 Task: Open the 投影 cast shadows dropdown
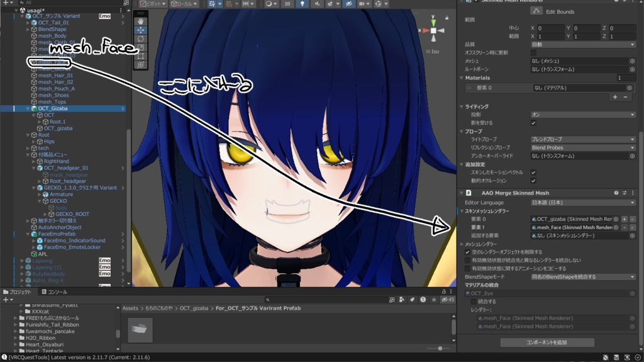coord(583,115)
